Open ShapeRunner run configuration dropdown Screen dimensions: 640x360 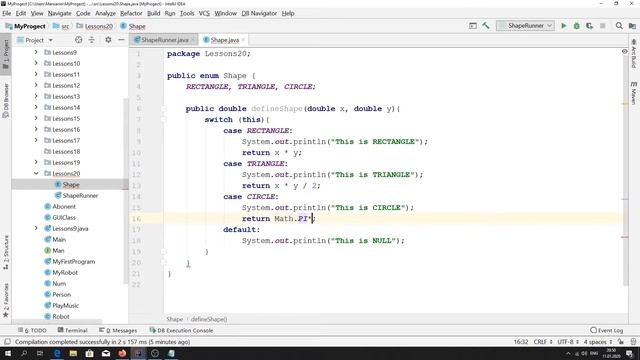[525, 26]
